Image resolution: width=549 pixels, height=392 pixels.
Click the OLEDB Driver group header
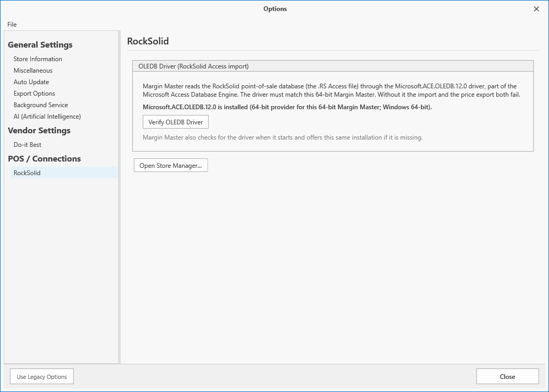pyautogui.click(x=333, y=66)
